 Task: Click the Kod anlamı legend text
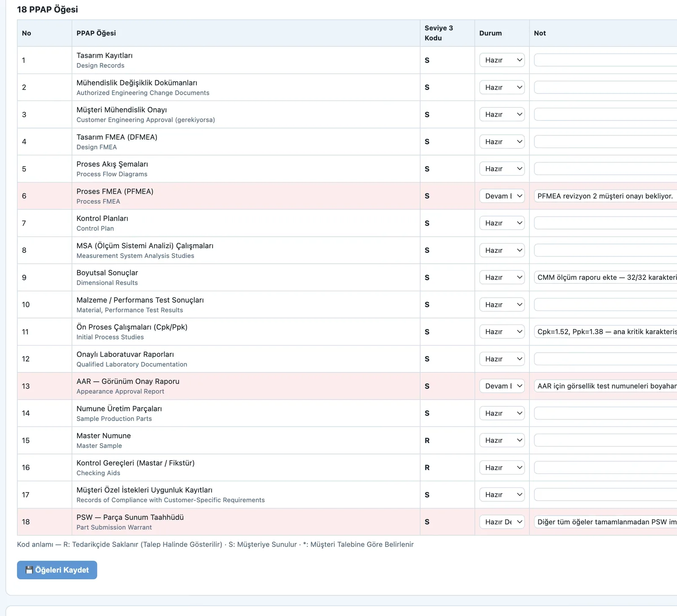tap(215, 545)
